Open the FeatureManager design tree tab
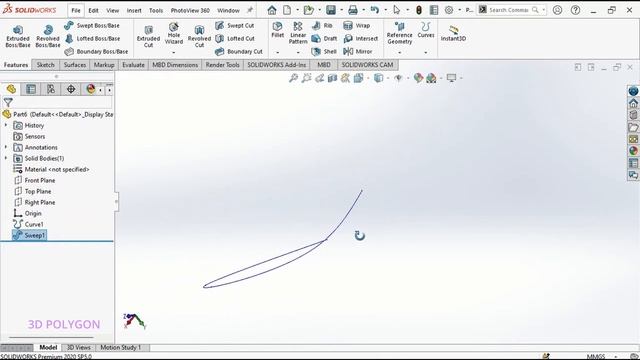This screenshot has height=360, width=640. pyautogui.click(x=11, y=89)
